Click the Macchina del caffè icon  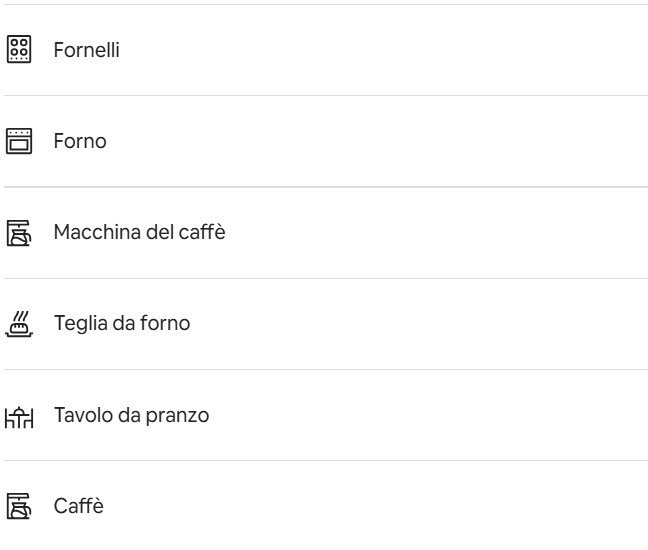click(19, 233)
